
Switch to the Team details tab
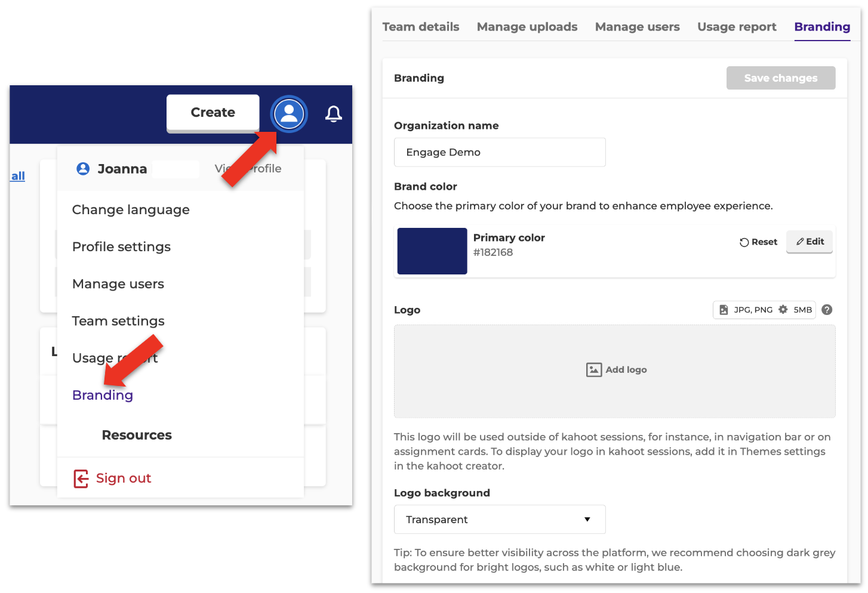(x=420, y=27)
